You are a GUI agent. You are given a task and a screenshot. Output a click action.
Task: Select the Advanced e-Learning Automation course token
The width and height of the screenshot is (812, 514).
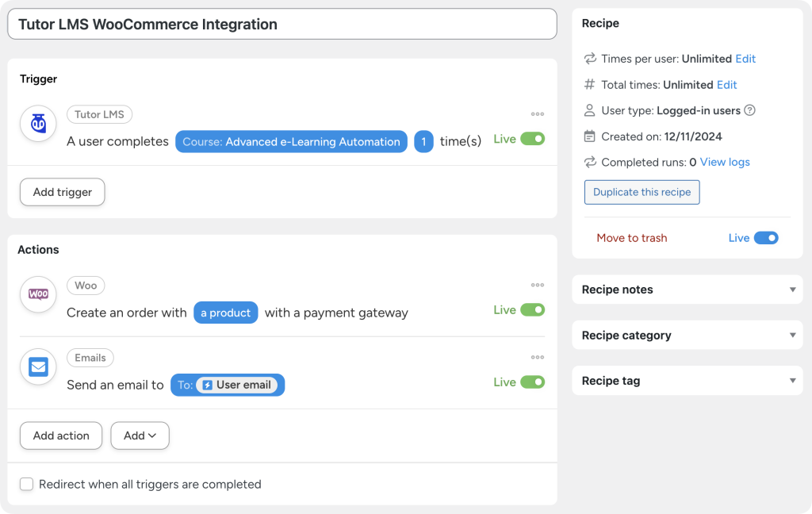291,141
